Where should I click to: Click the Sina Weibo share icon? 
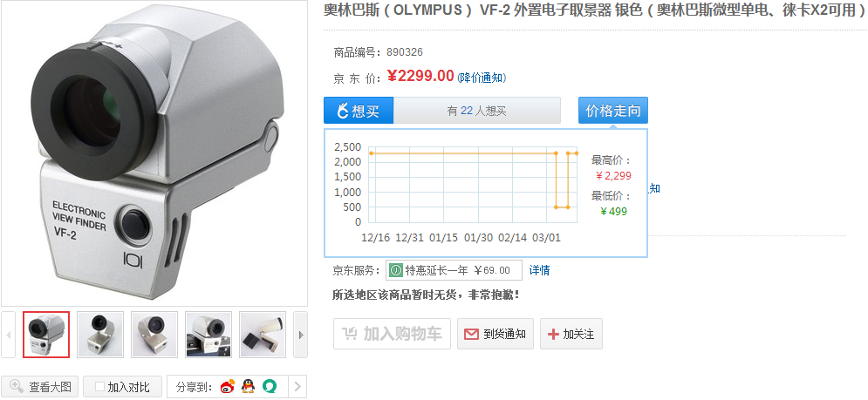(x=227, y=387)
